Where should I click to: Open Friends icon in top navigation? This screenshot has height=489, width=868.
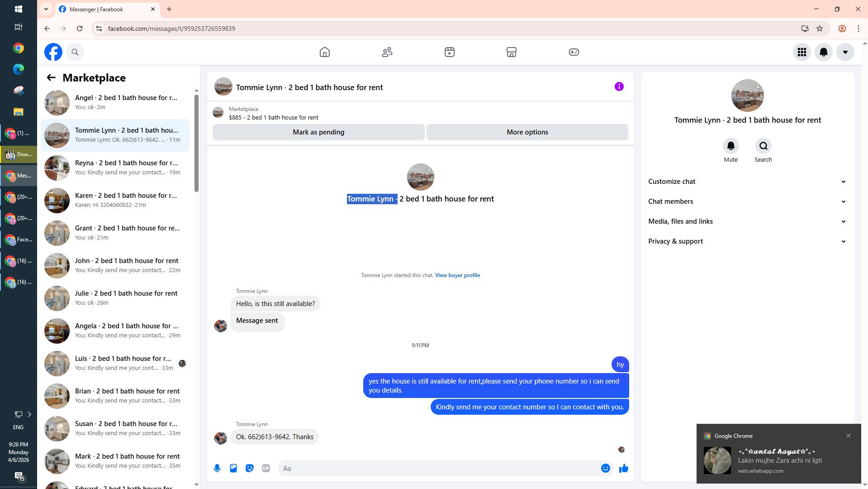pos(387,52)
